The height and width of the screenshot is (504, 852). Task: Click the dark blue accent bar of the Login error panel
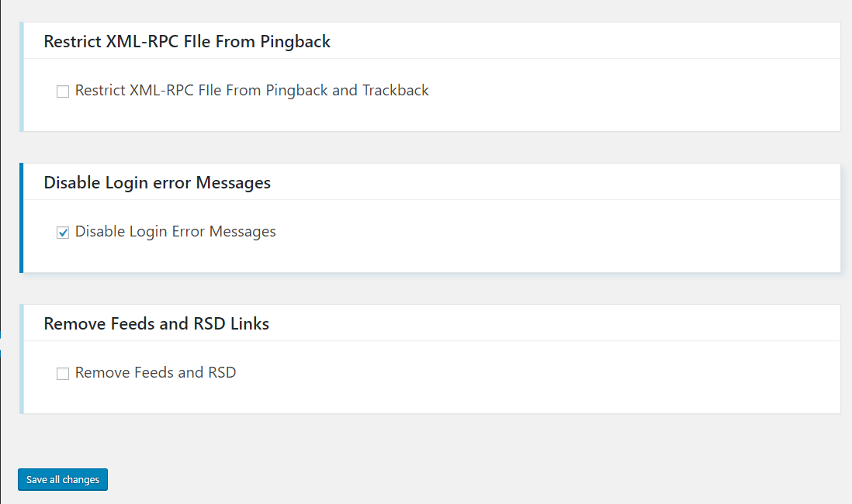pos(21,218)
